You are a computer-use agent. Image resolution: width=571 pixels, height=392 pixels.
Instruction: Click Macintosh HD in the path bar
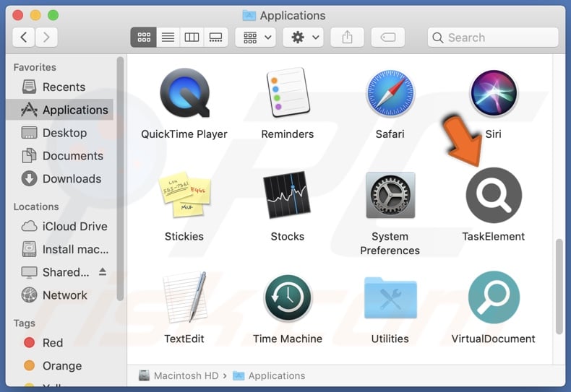(179, 375)
